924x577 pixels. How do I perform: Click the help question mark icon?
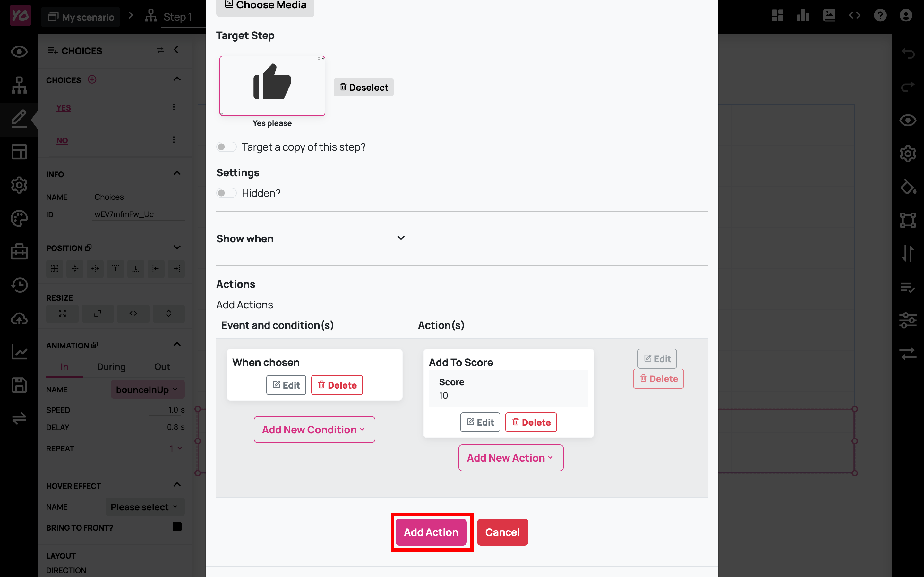coord(880,16)
